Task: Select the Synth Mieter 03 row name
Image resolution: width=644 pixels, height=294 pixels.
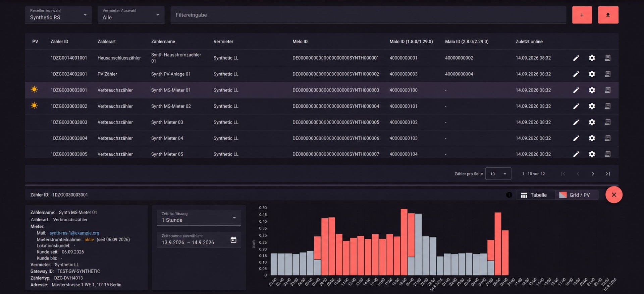Action: pos(167,122)
